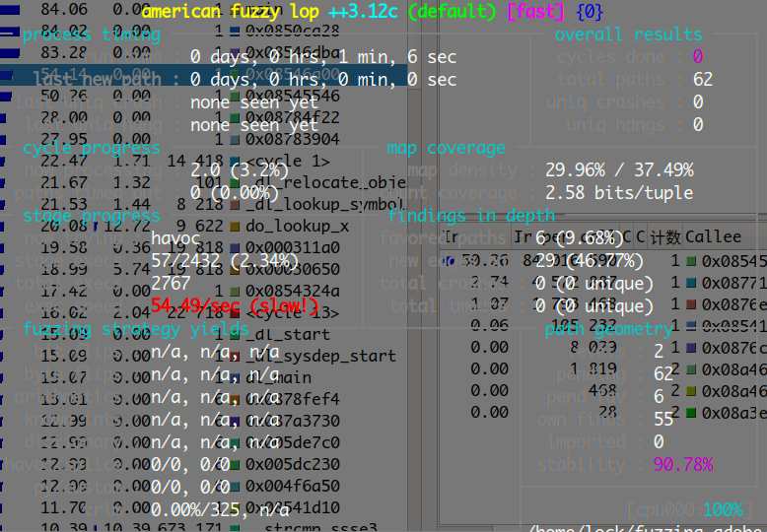The height and width of the screenshot is (532, 767).
Task: Select the 0x0854324a function row
Action: (203, 291)
